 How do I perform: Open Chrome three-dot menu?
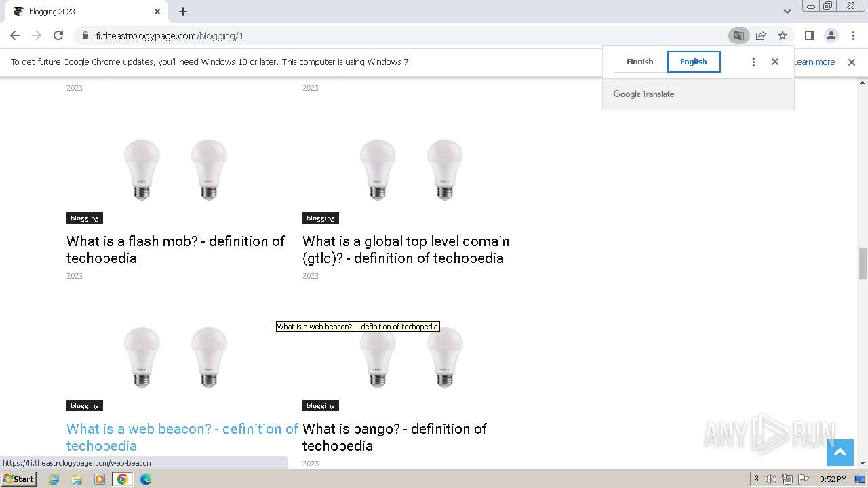[x=852, y=35]
